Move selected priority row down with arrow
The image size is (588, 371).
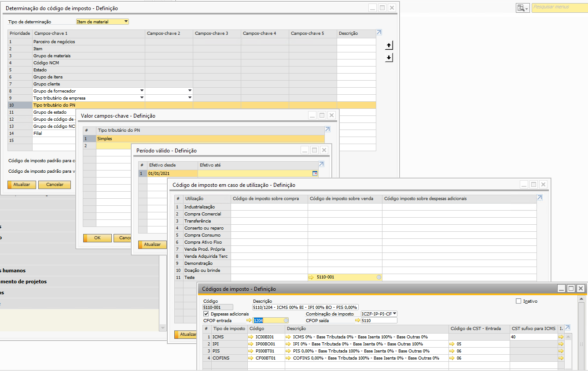click(389, 58)
